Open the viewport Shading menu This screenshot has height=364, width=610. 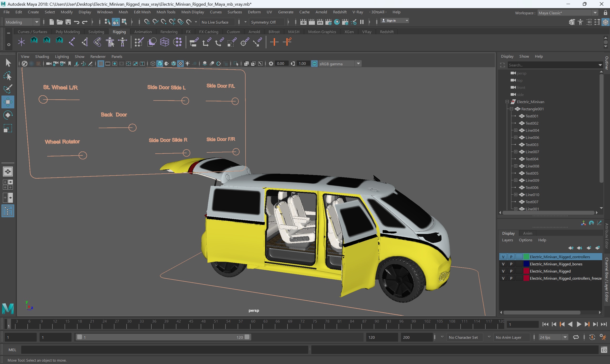click(42, 56)
